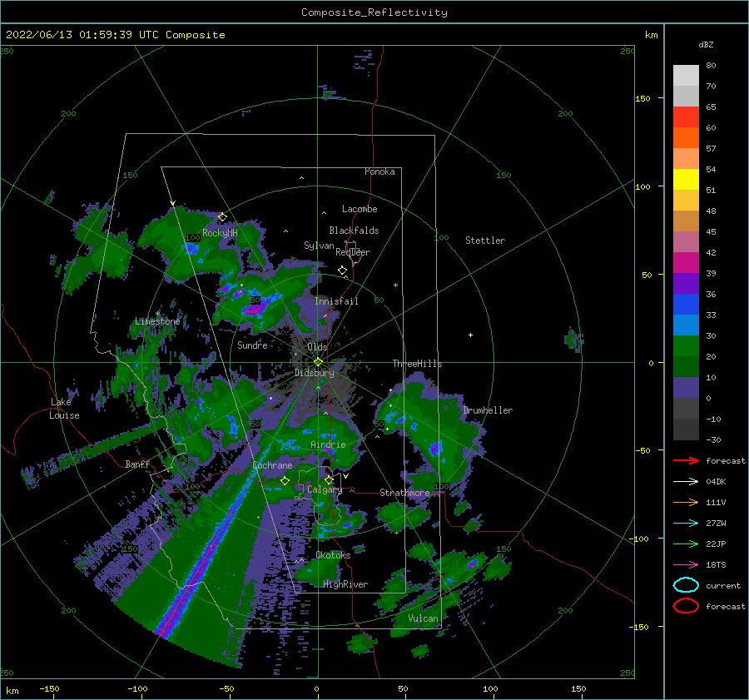Image resolution: width=749 pixels, height=700 pixels.
Task: Click the 18TS legend text
Action: pyautogui.click(x=716, y=564)
